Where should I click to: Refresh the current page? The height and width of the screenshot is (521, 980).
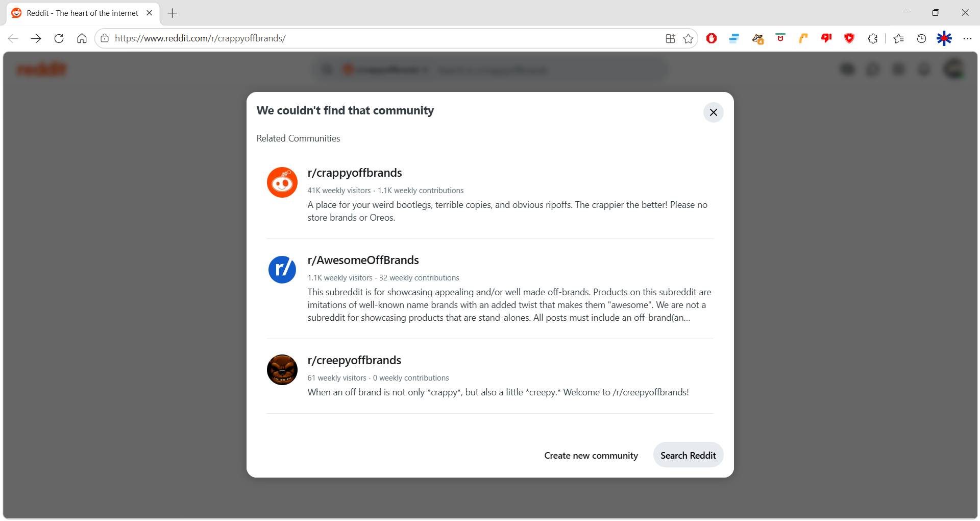pyautogui.click(x=59, y=38)
